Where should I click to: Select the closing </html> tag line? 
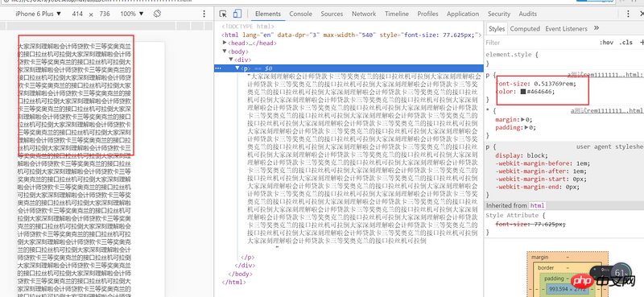tap(233, 283)
